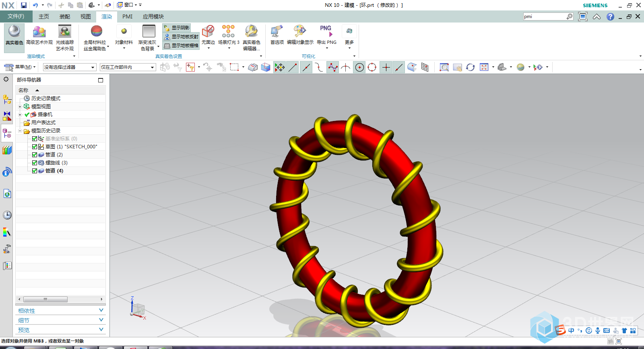
Task: Switch to the 装配 tab
Action: pos(65,16)
